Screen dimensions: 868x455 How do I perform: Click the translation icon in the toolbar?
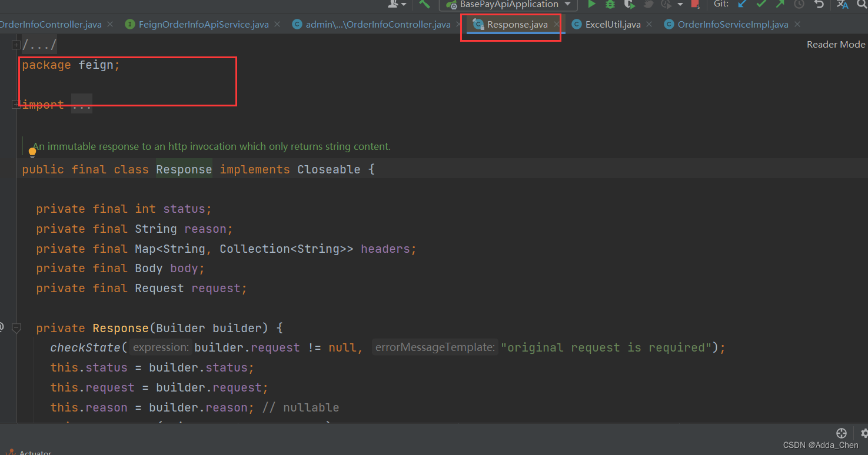(x=842, y=5)
